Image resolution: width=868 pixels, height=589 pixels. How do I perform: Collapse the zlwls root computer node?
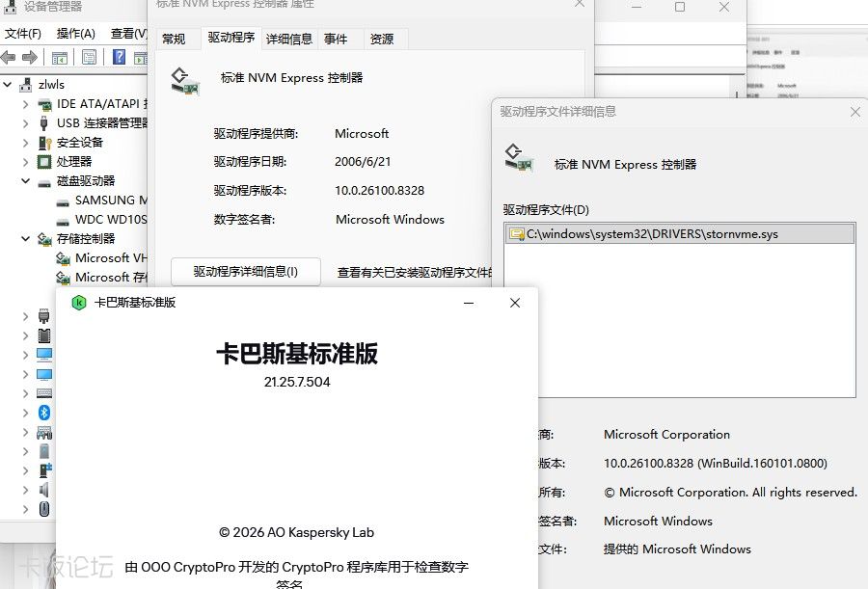pyautogui.click(x=7, y=85)
